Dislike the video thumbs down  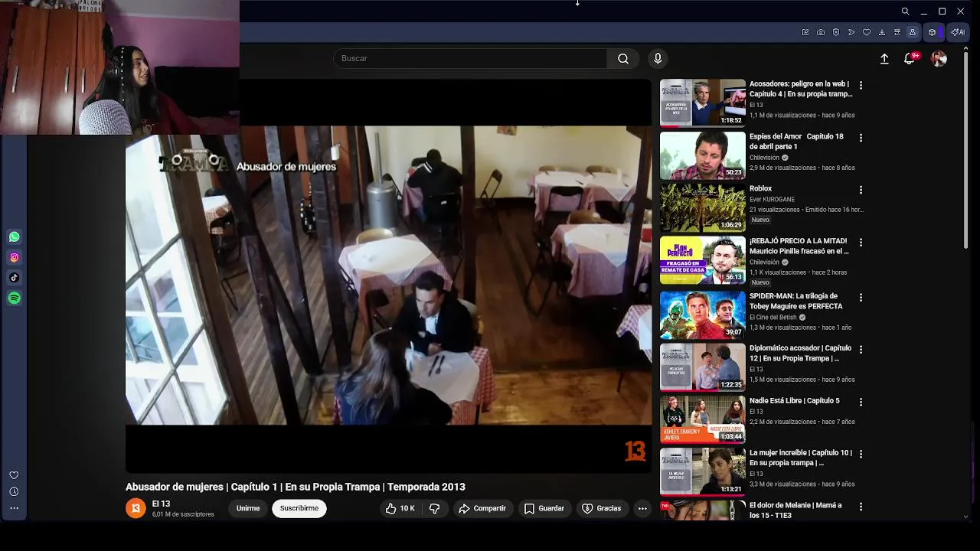point(434,508)
